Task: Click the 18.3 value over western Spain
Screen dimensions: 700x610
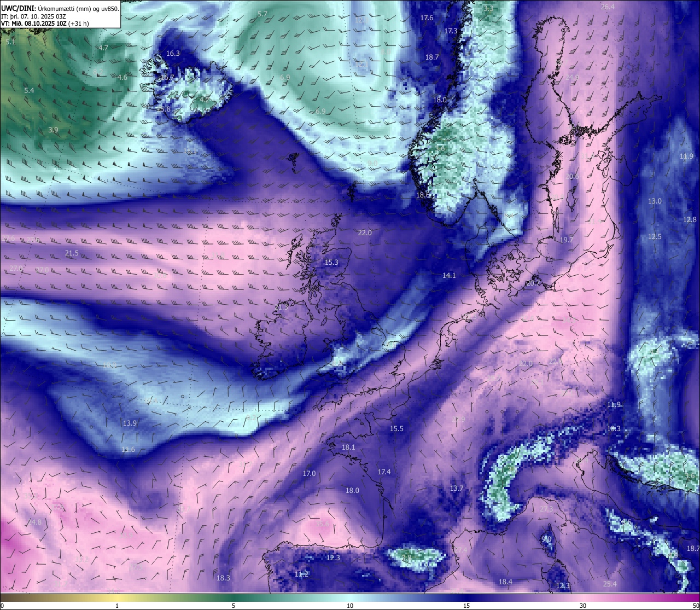Action: [x=223, y=578]
